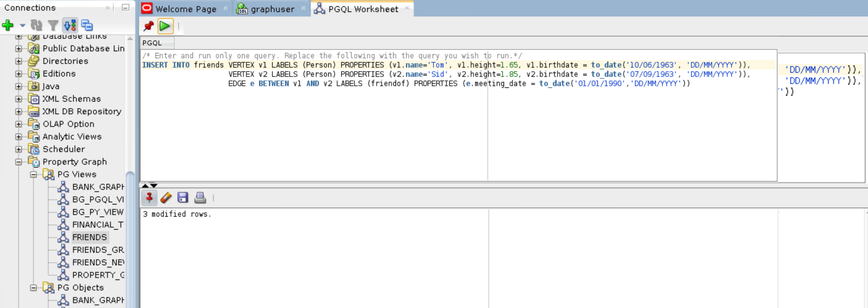
Task: Select the PGQL Worksheet tab
Action: coord(363,9)
